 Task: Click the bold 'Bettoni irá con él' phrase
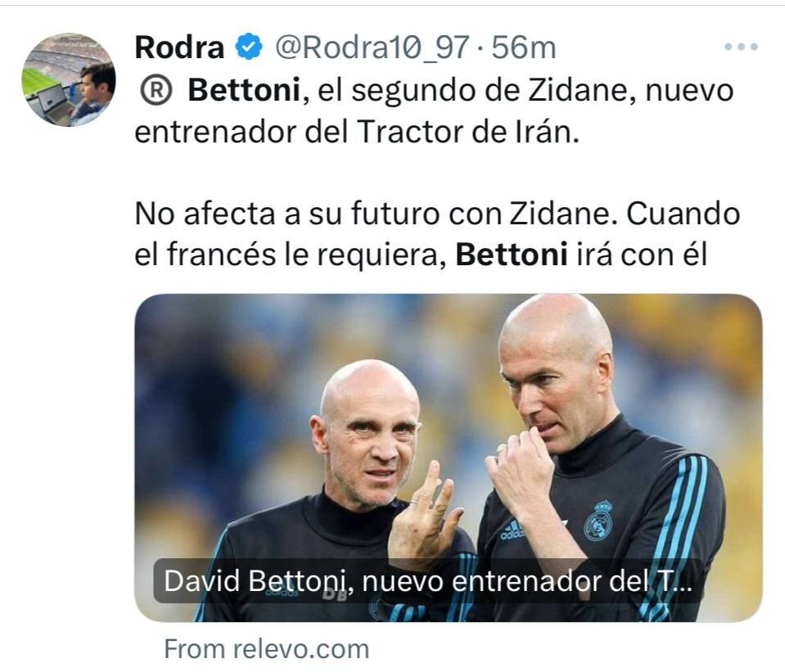[580, 255]
